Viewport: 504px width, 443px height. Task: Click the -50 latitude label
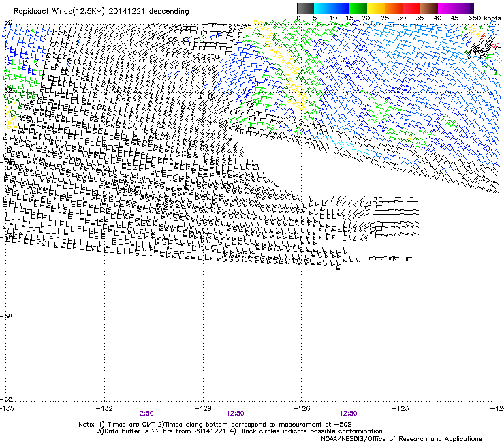pos(6,22)
